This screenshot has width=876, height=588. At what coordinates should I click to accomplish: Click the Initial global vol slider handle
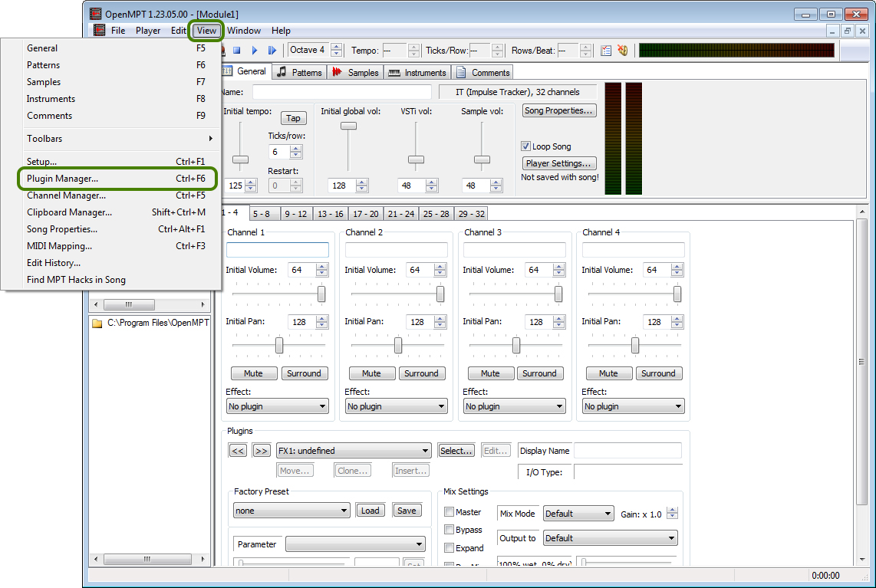pos(348,126)
